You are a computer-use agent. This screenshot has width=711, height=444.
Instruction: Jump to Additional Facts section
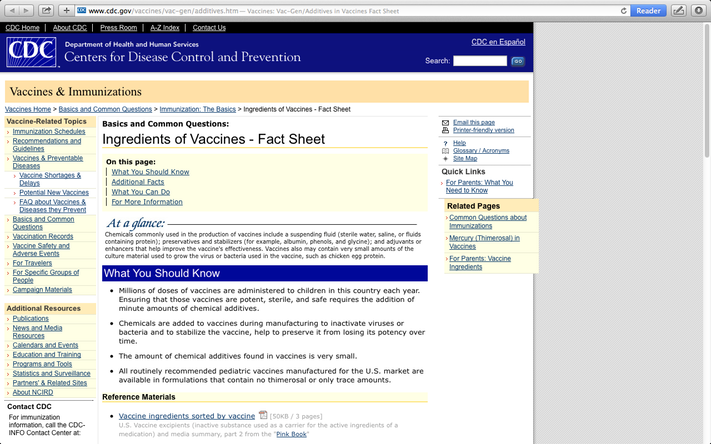[x=138, y=182]
